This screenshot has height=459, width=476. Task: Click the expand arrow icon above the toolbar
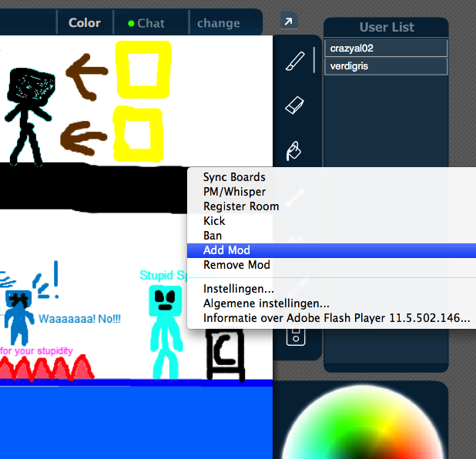(288, 22)
